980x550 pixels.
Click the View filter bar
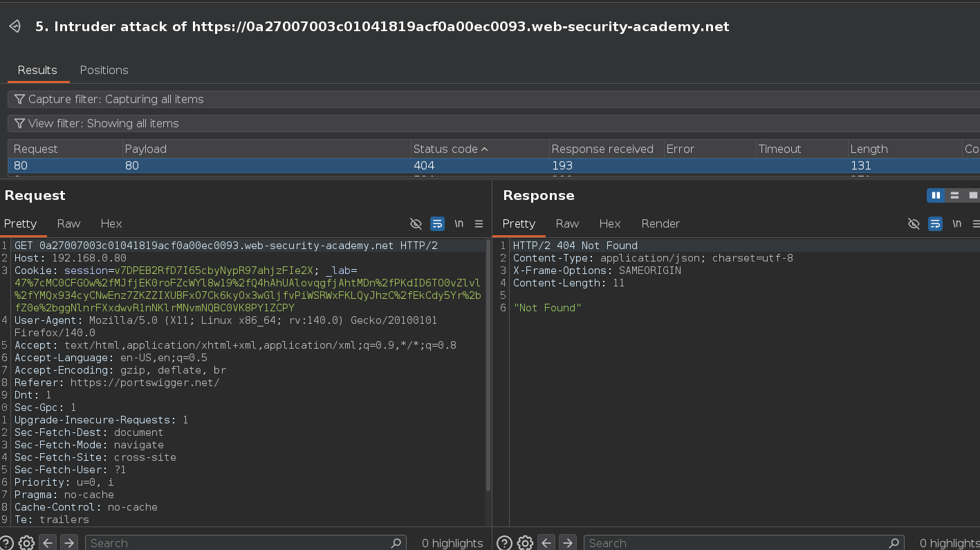[494, 124]
